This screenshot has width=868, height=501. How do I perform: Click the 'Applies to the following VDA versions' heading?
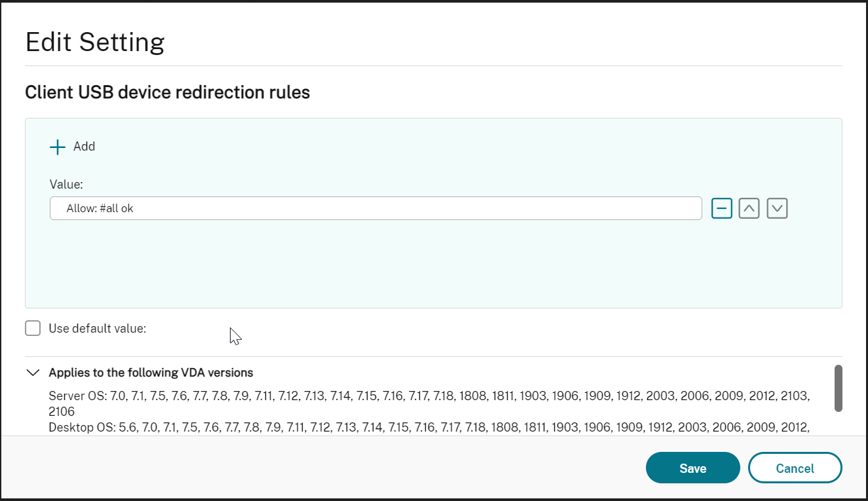pos(151,373)
